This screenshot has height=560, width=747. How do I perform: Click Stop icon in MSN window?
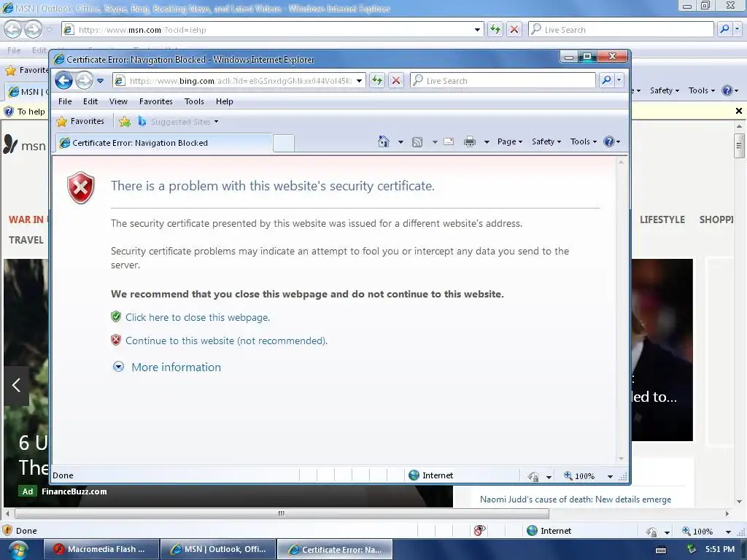pos(514,29)
